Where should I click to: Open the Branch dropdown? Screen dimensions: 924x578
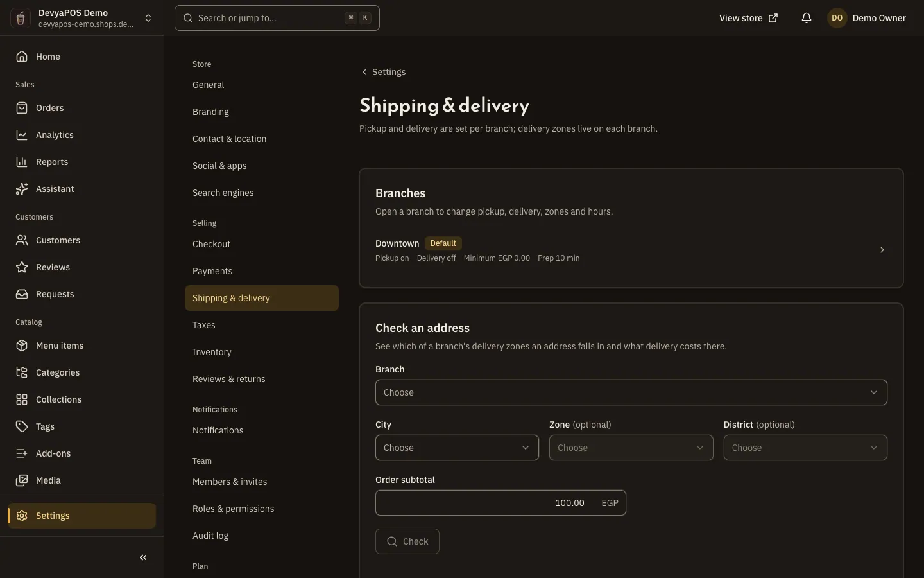tap(631, 392)
